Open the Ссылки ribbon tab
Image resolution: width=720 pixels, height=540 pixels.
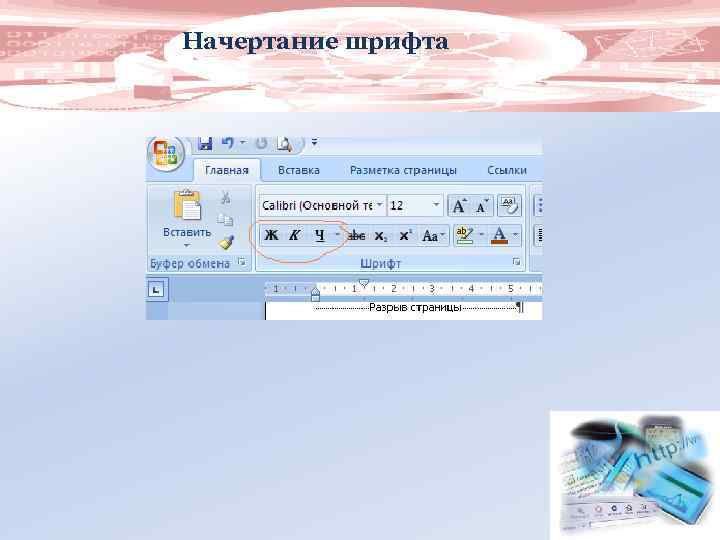tap(507, 170)
